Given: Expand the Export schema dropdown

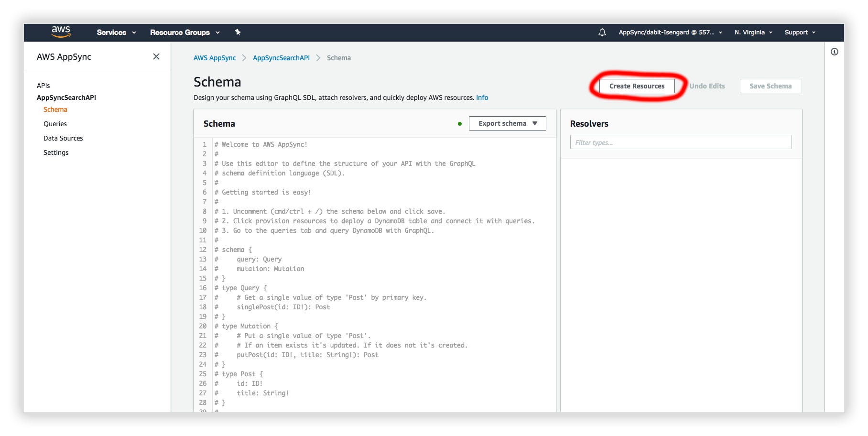Looking at the screenshot, I should (x=507, y=123).
